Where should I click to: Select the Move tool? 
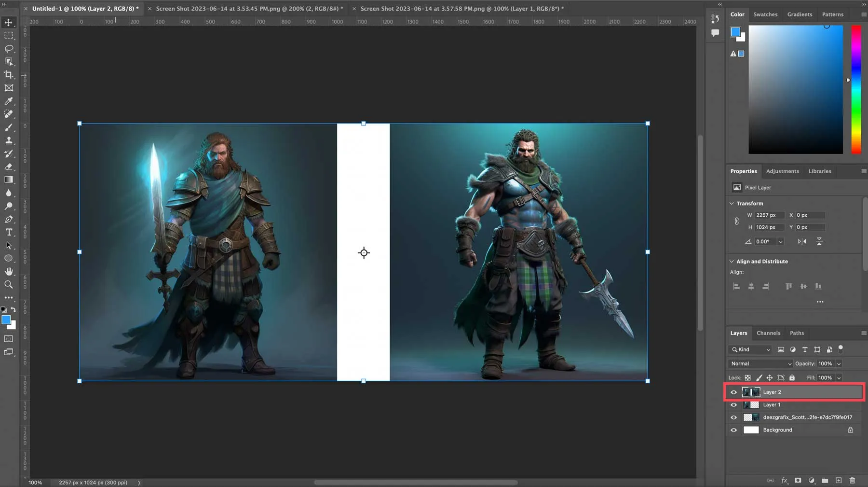pos(9,22)
